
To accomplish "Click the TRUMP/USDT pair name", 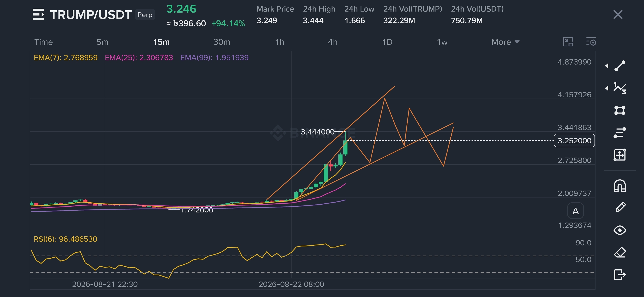I will coord(91,15).
